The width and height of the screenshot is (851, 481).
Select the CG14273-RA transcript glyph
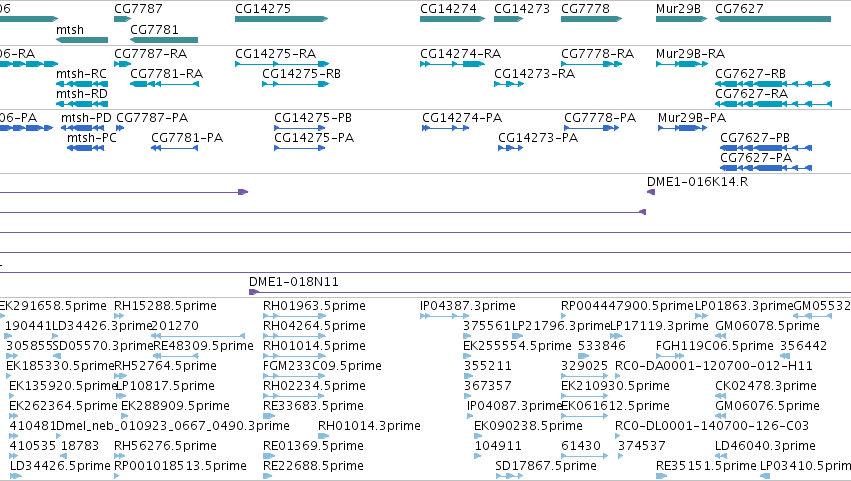point(509,84)
